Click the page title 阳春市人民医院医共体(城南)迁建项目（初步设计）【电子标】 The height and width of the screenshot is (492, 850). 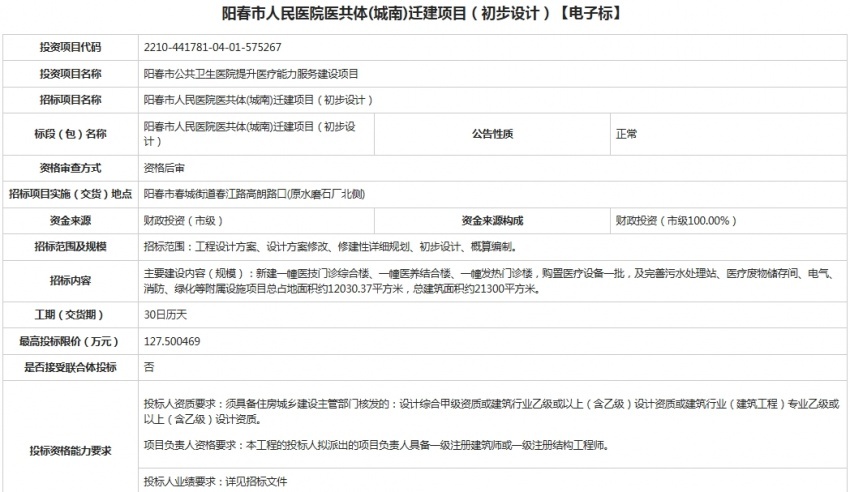422,13
